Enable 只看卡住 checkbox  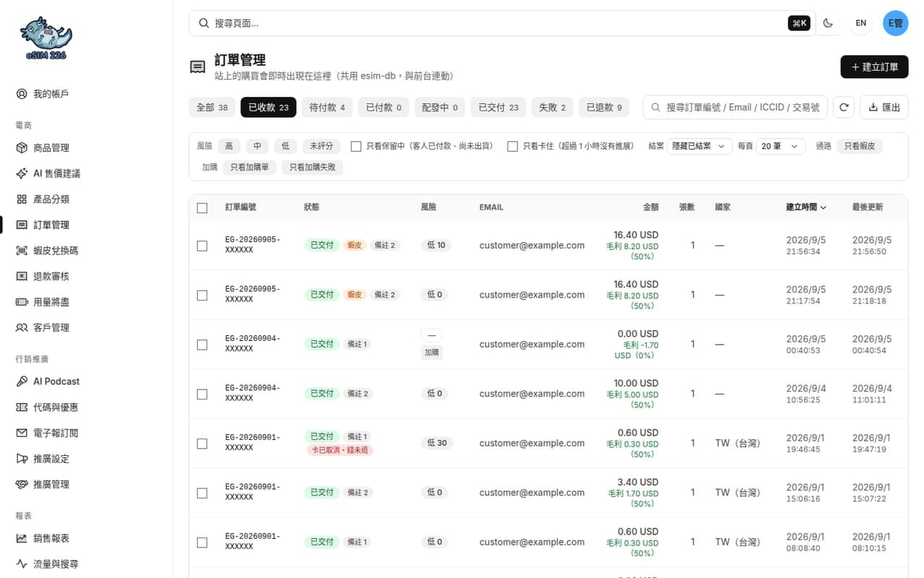coord(513,146)
